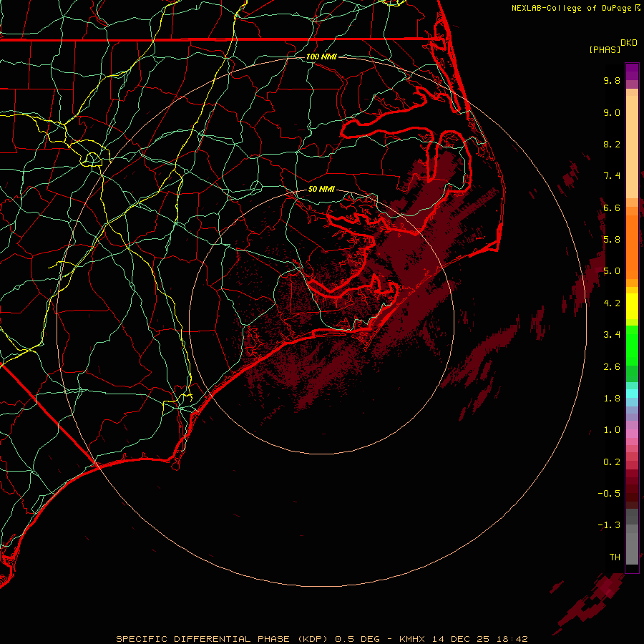Click the 9.0 scale value

click(612, 112)
